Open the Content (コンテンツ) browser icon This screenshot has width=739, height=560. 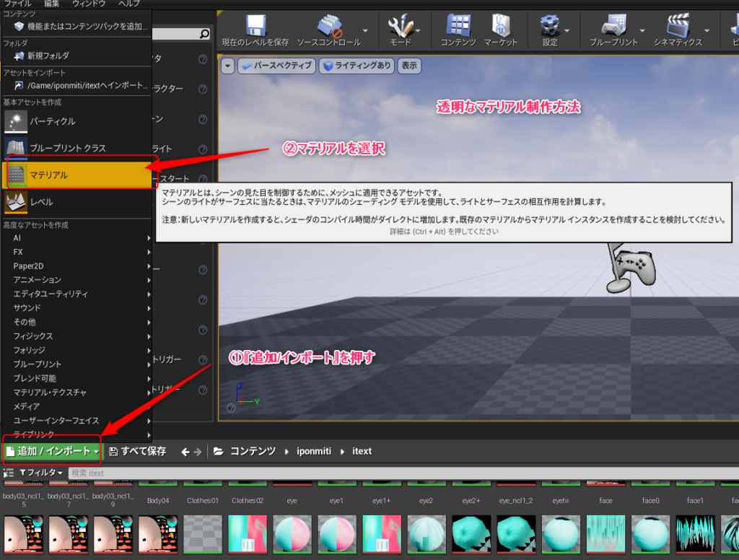pyautogui.click(x=458, y=27)
